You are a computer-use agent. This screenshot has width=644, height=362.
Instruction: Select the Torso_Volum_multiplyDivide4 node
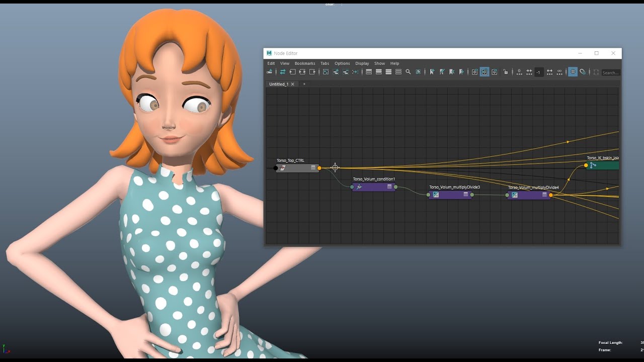point(529,195)
